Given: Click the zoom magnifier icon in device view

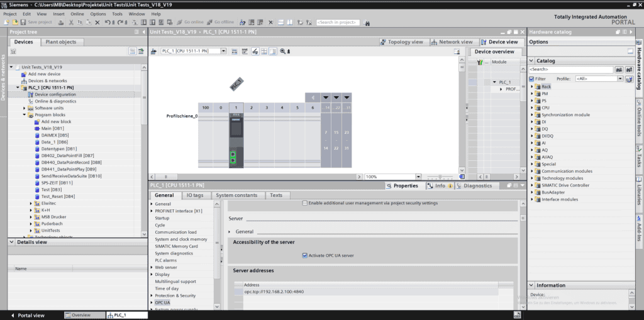Looking at the screenshot, I should point(283,52).
